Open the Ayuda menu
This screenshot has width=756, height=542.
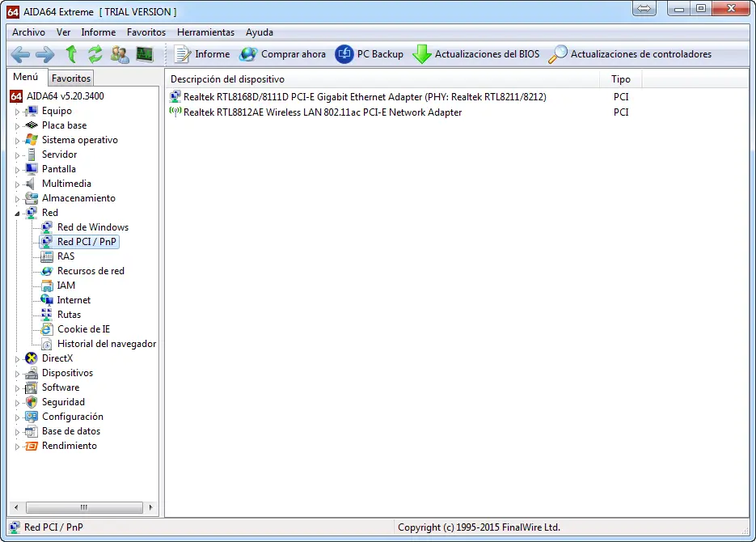pyautogui.click(x=260, y=32)
